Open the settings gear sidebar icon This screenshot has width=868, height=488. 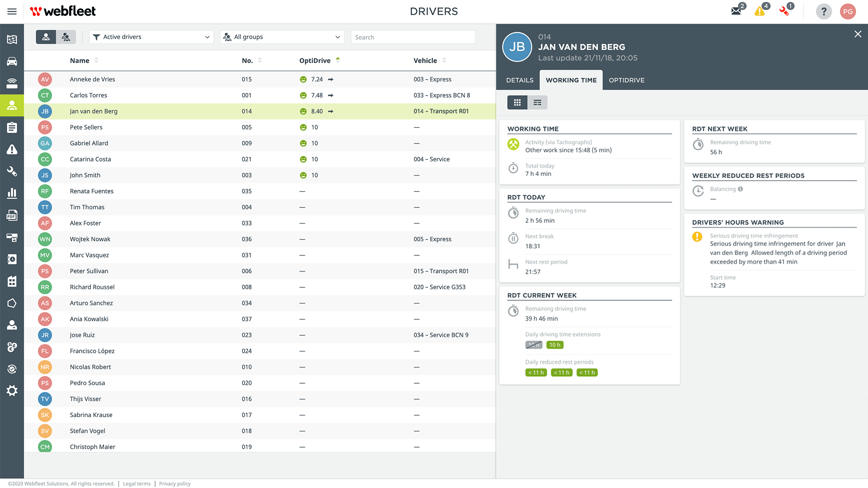pos(12,391)
